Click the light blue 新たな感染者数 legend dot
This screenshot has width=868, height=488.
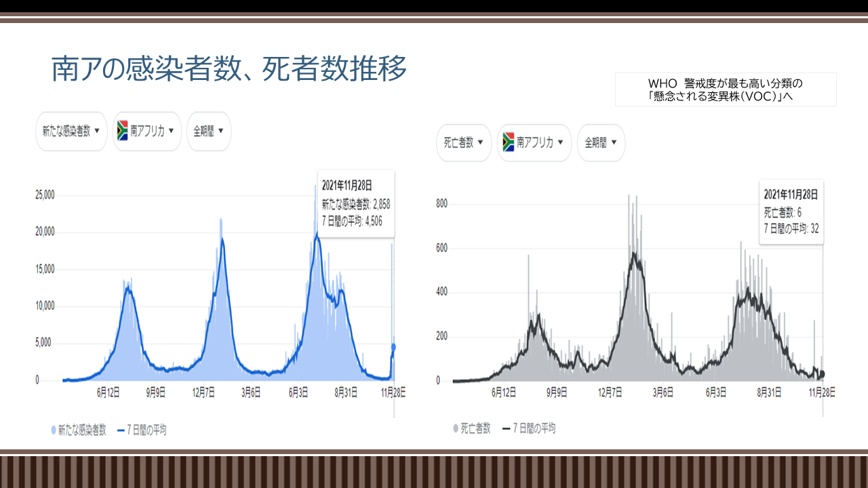click(x=54, y=430)
